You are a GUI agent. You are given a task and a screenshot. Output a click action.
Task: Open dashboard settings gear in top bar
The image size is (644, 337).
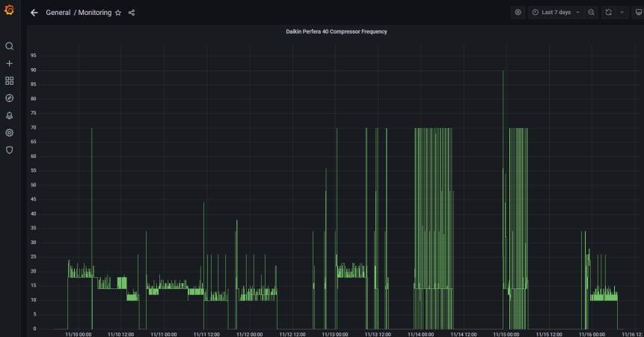[518, 13]
